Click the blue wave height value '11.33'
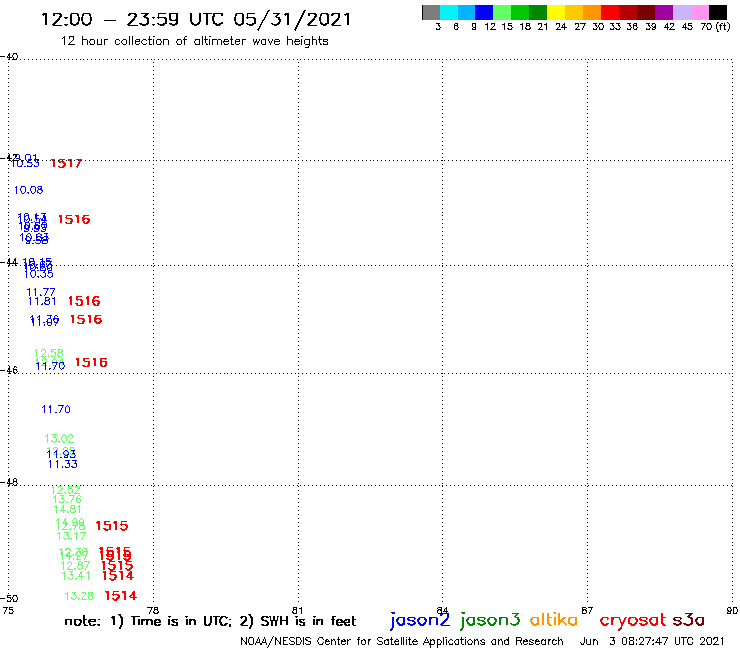The image size is (740, 650). (x=62, y=464)
